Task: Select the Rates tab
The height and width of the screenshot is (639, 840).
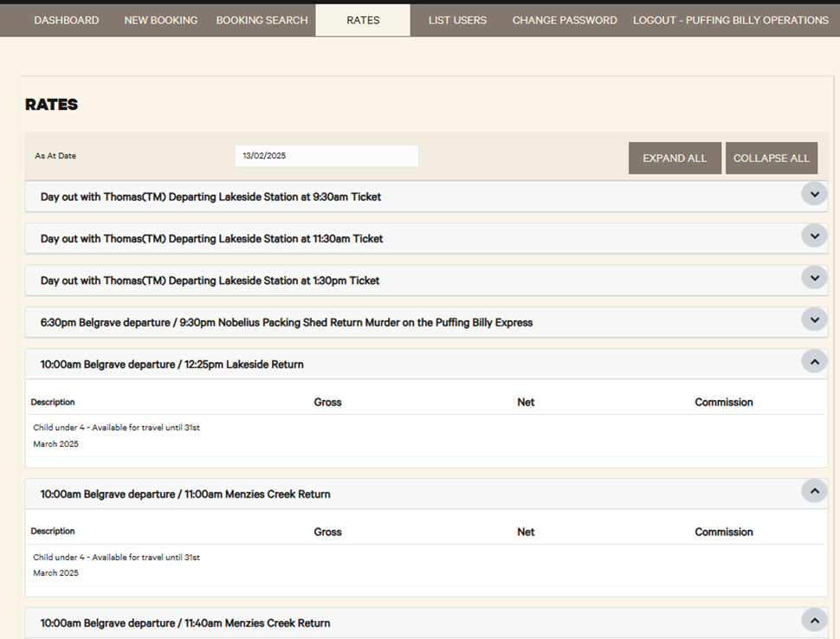Action: tap(363, 21)
